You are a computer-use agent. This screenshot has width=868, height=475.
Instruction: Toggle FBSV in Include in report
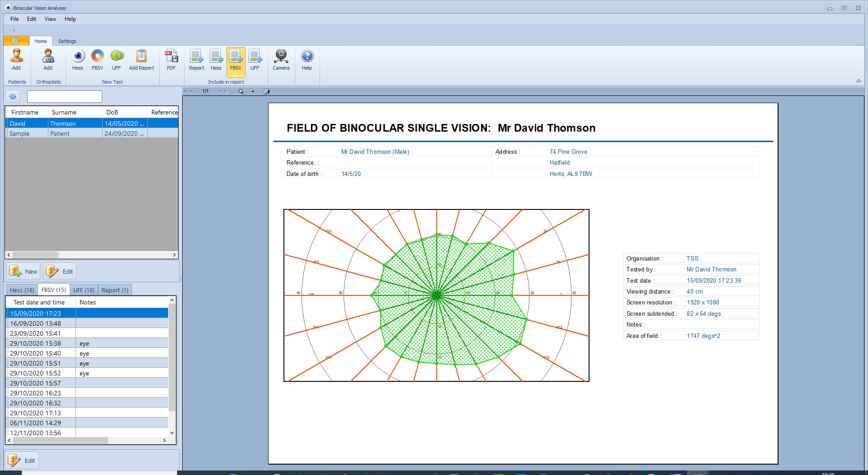point(236,60)
